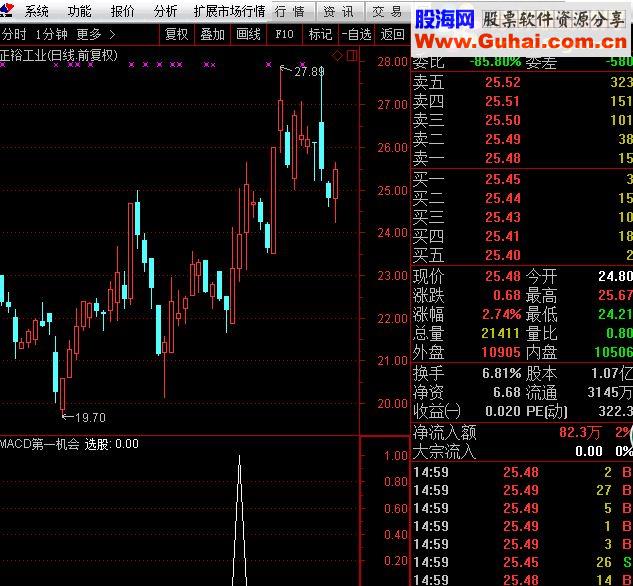Click the 现价 25.48 value
Screen dimensions: 633x586
(x=503, y=276)
